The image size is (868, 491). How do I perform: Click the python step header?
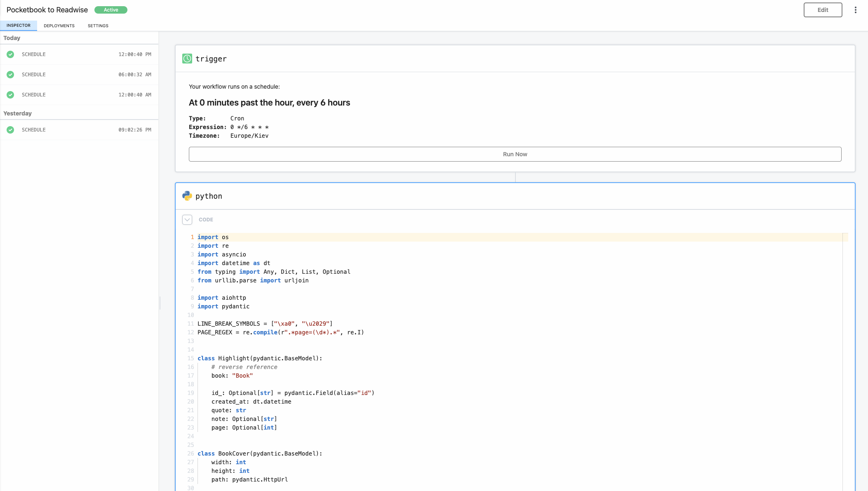coord(515,196)
